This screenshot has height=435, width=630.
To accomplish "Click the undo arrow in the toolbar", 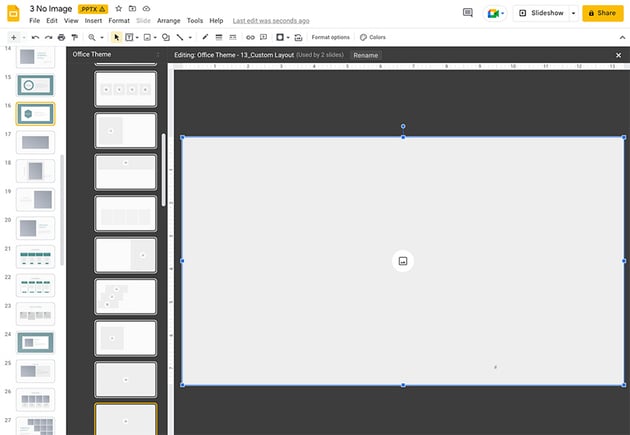I will tap(35, 37).
